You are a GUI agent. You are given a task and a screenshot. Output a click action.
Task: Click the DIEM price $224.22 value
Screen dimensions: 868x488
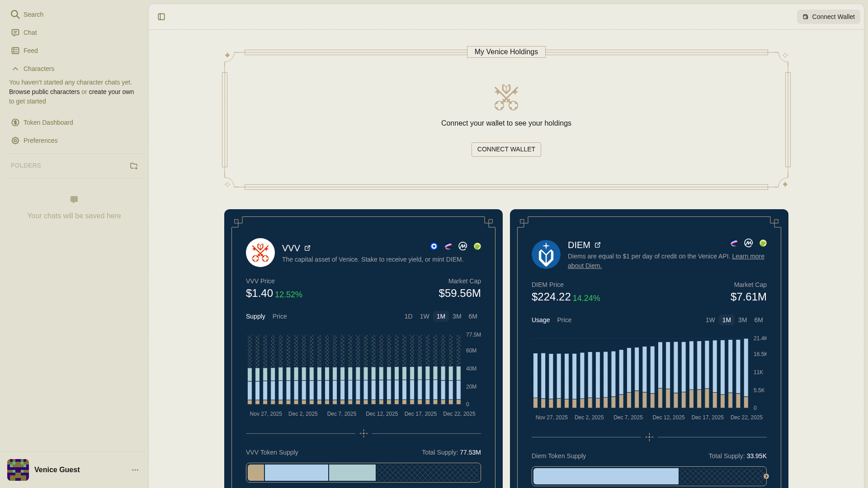click(x=551, y=297)
